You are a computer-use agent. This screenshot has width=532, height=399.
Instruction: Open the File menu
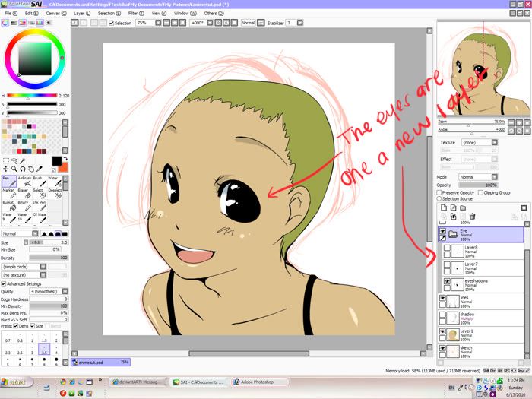click(11, 13)
